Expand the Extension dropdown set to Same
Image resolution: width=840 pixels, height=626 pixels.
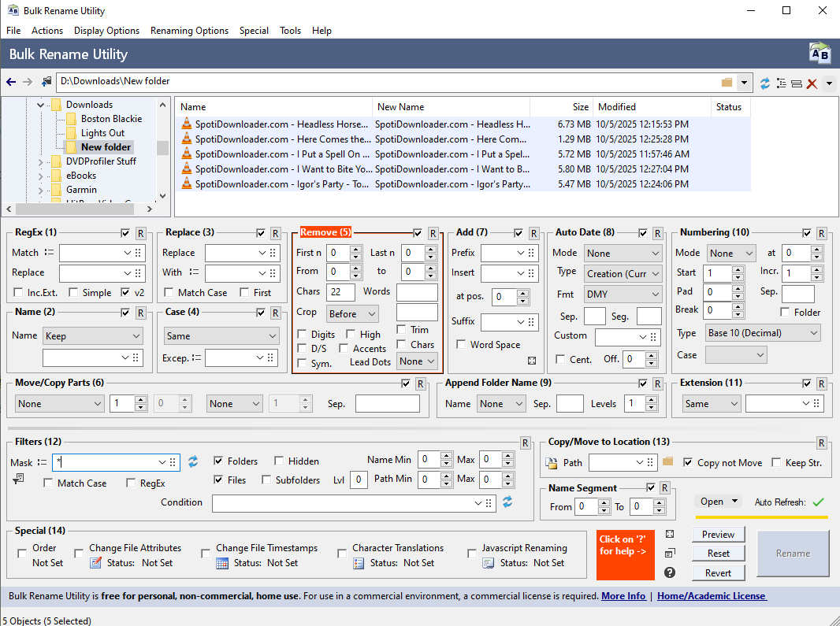pyautogui.click(x=711, y=402)
